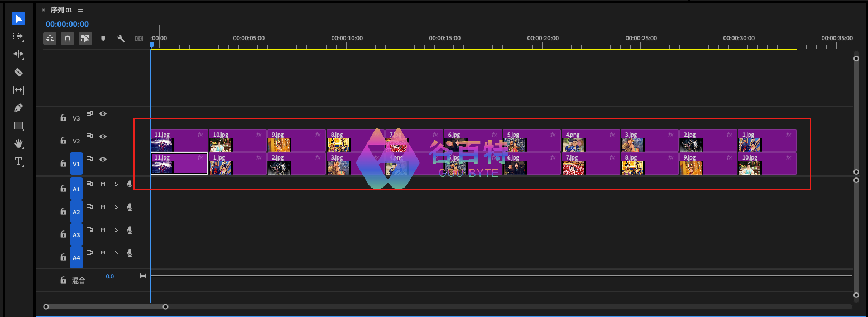Select the Ripple Edit tool
Viewport: 868px width, 317px height.
point(18,54)
